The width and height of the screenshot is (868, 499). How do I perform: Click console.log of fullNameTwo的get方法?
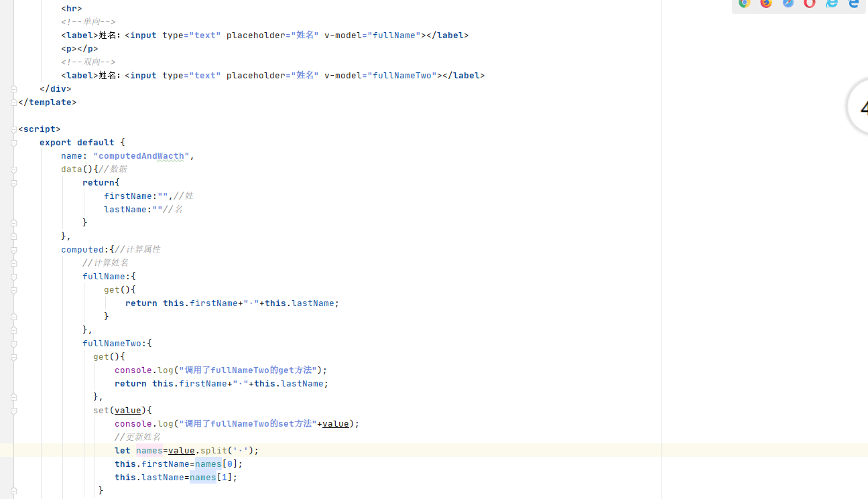coord(221,370)
